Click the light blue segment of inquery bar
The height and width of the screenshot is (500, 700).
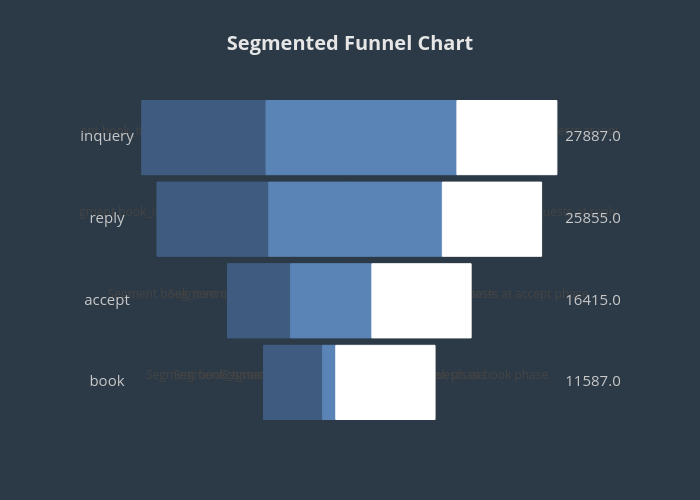click(x=360, y=137)
